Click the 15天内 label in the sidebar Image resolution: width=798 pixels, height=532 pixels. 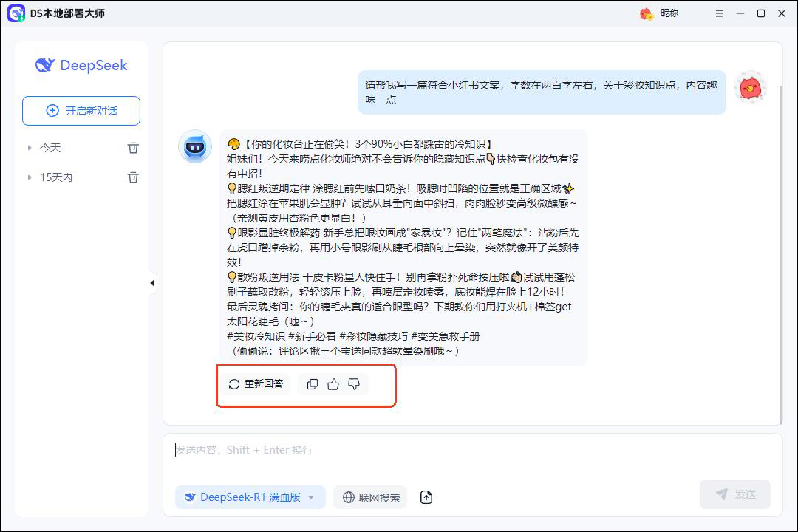coord(56,177)
